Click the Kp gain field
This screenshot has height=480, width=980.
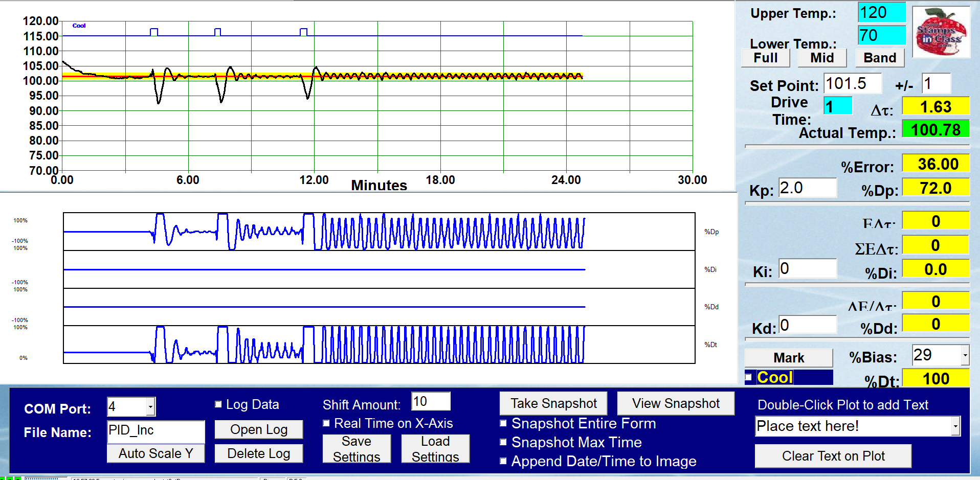[808, 188]
